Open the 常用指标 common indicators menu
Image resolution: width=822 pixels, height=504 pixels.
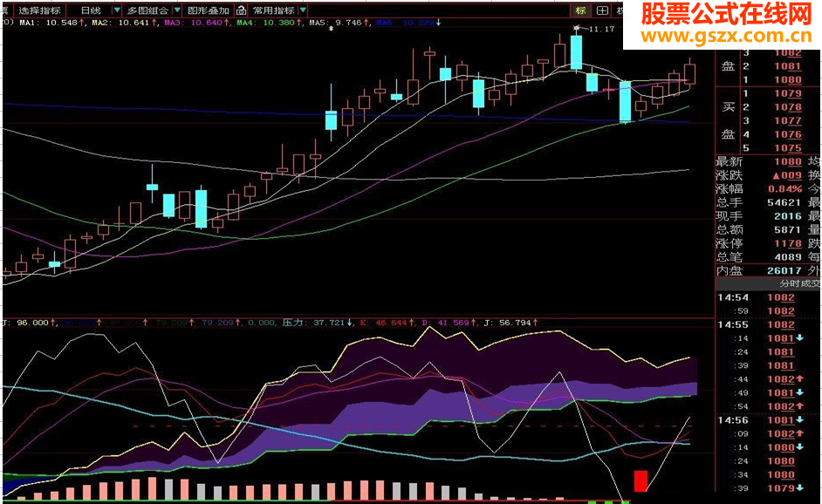click(x=274, y=10)
